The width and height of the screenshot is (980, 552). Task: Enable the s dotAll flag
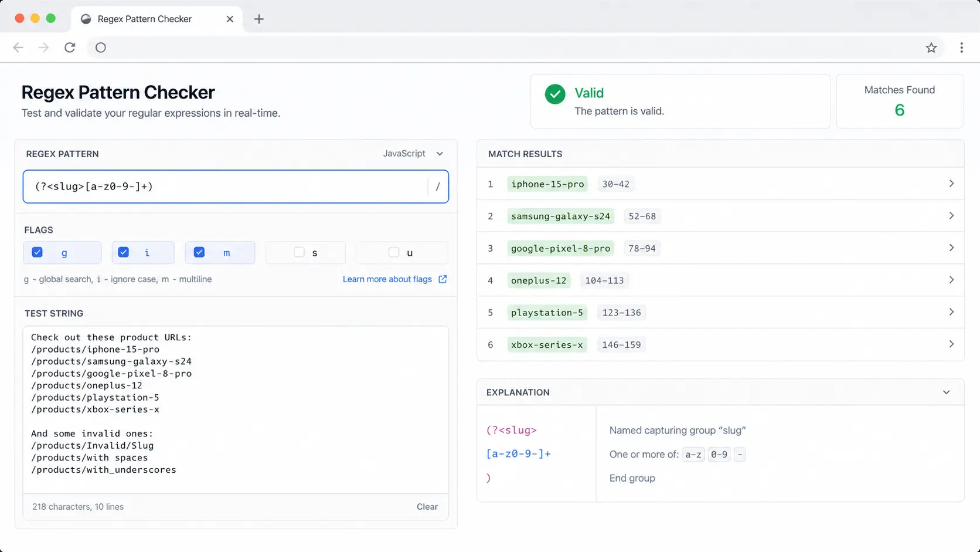[x=299, y=252]
